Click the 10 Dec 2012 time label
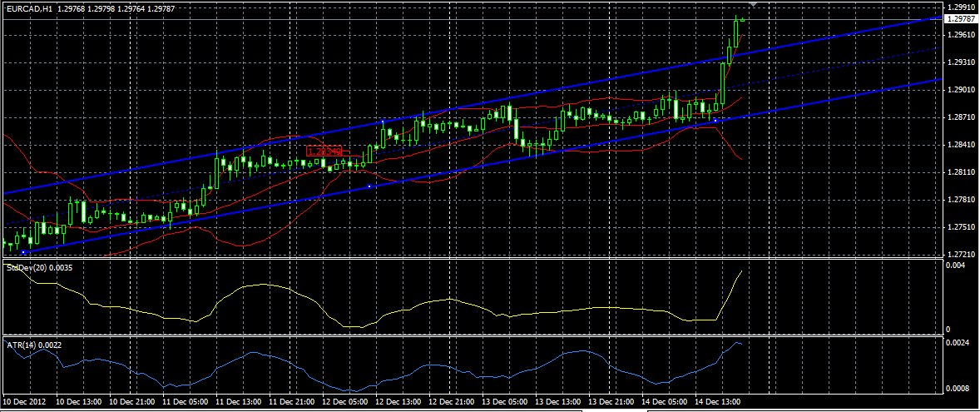980x412 pixels. [x=22, y=400]
